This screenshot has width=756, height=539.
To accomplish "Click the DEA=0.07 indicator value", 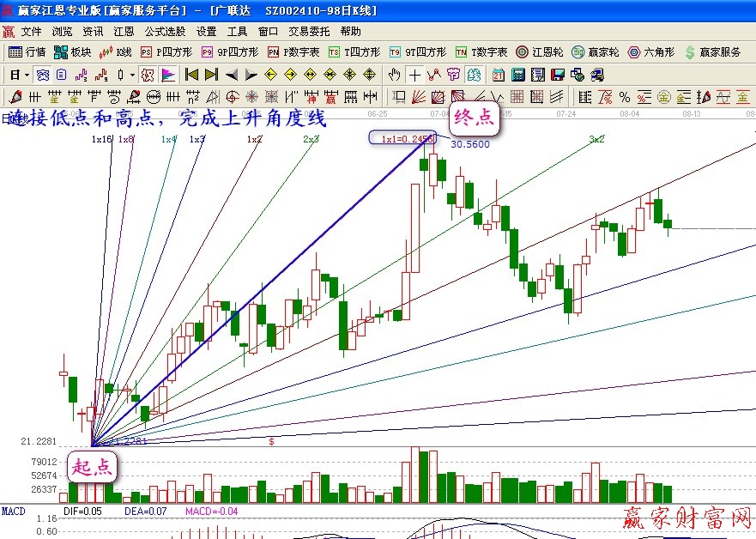I will tap(146, 512).
